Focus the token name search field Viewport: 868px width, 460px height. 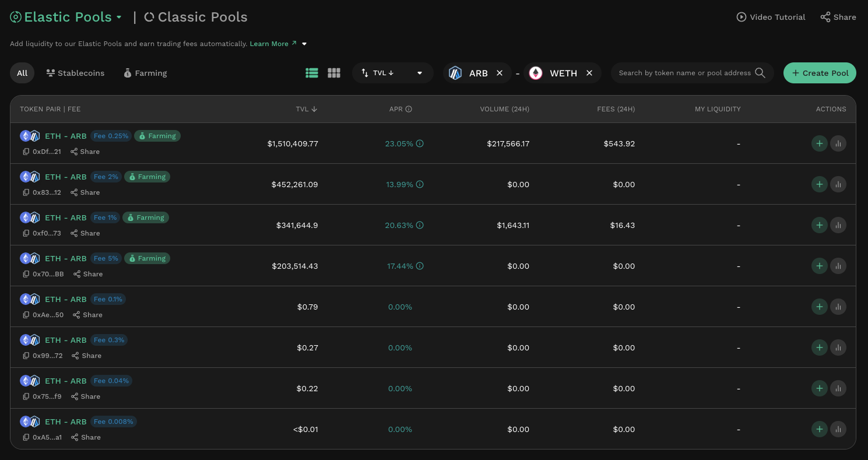click(685, 73)
